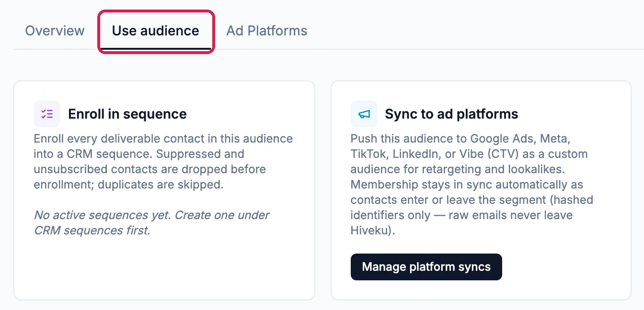Click the italic 'No active sequences yet' note
The height and width of the screenshot is (310, 644).
151,222
